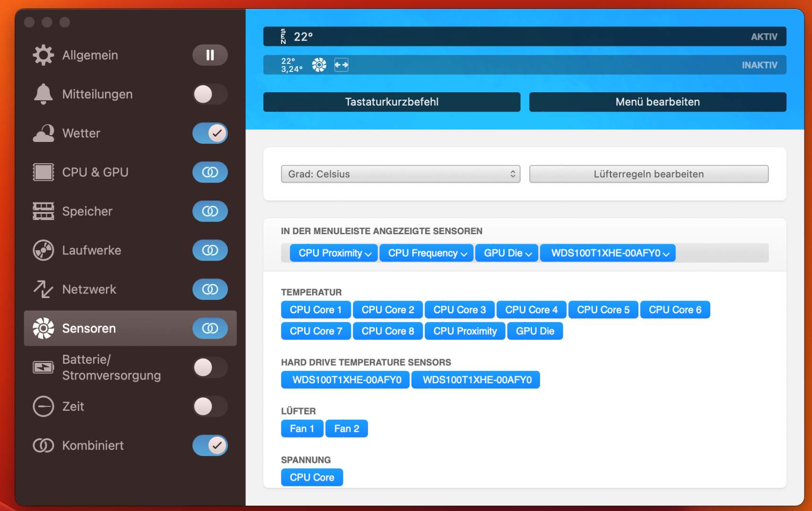
Task: Select the CPU Core 8 temperature sensor
Action: tap(388, 331)
